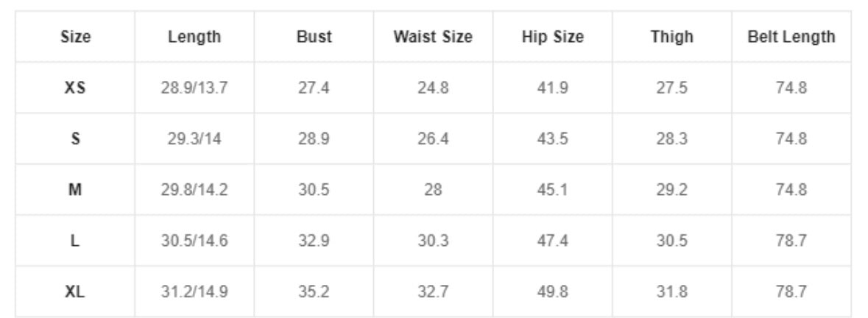
Task: Click waist size value 26.4
Action: [433, 138]
